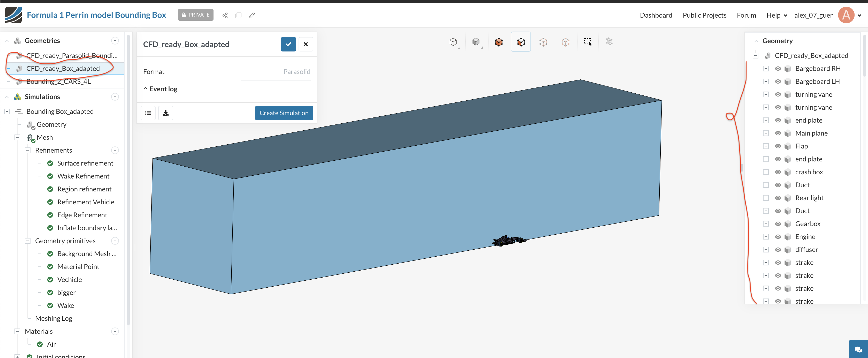Click the box selection tool icon
The width and height of the screenshot is (868, 358).
[587, 42]
